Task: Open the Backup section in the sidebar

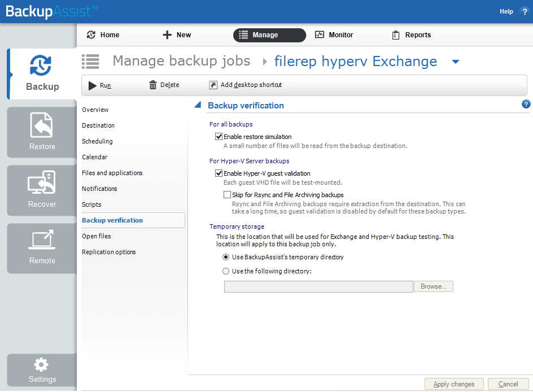Action: click(x=42, y=74)
